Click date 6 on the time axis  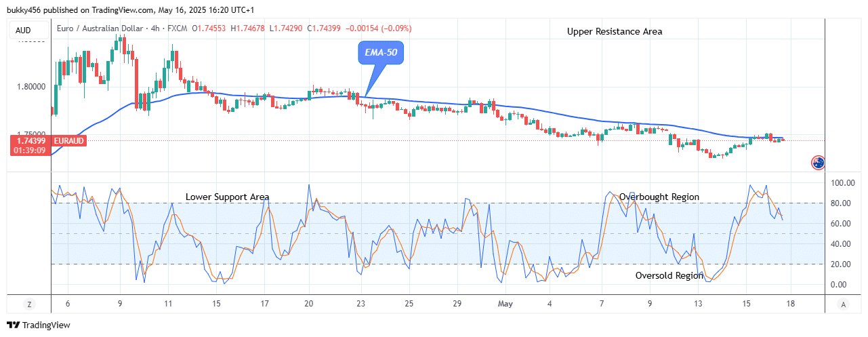[x=67, y=304]
